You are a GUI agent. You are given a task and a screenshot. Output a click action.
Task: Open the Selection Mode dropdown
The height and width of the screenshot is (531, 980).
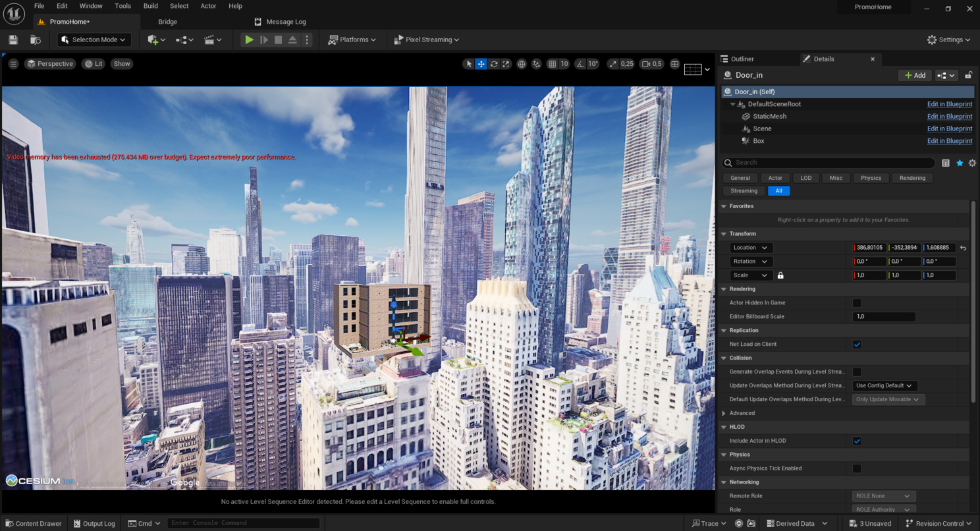click(94, 40)
